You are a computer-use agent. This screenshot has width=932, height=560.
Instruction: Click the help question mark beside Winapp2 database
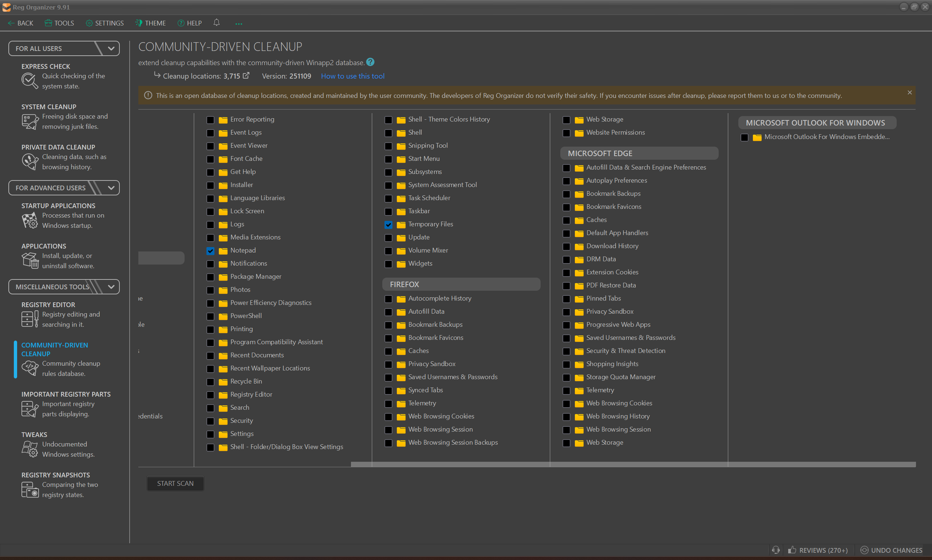pyautogui.click(x=370, y=62)
